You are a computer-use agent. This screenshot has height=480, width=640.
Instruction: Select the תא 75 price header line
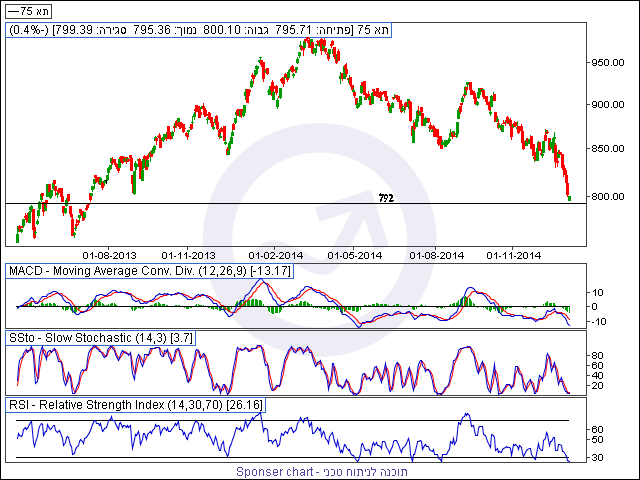coord(198,30)
